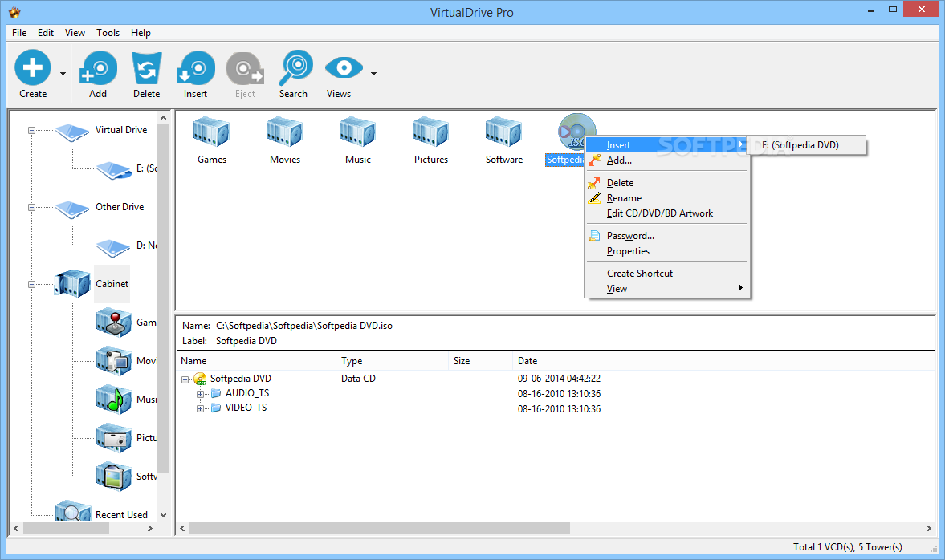
Task: Click the Create toolbar icon
Action: [33, 67]
